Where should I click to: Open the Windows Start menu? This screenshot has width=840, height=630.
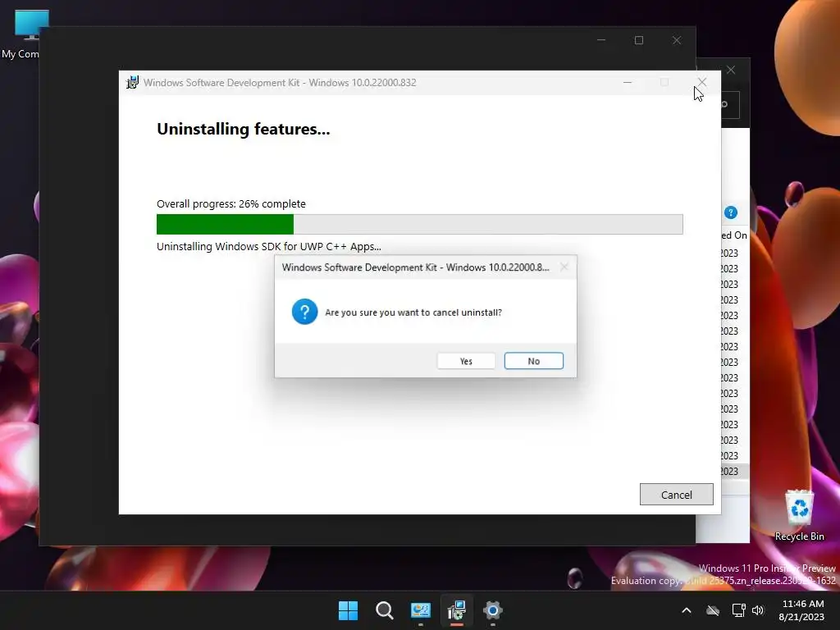point(348,610)
